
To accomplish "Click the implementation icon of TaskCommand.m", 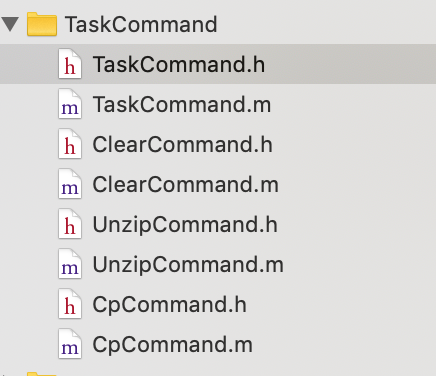I will point(70,104).
